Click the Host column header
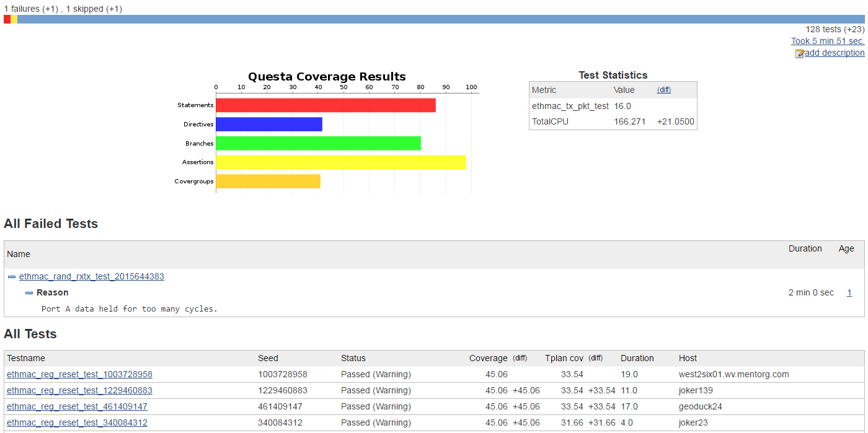 click(688, 358)
